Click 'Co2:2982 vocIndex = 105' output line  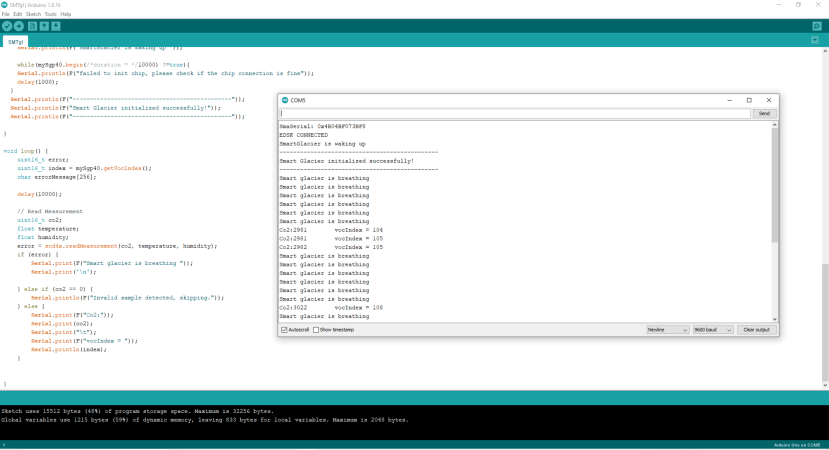[x=331, y=247]
